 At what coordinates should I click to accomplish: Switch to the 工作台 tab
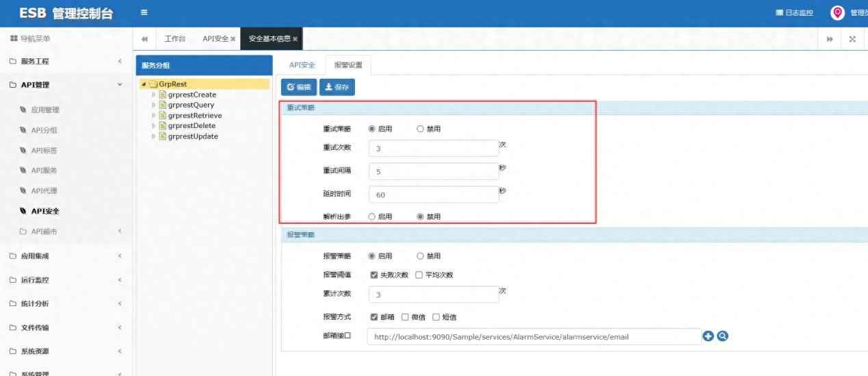point(175,39)
